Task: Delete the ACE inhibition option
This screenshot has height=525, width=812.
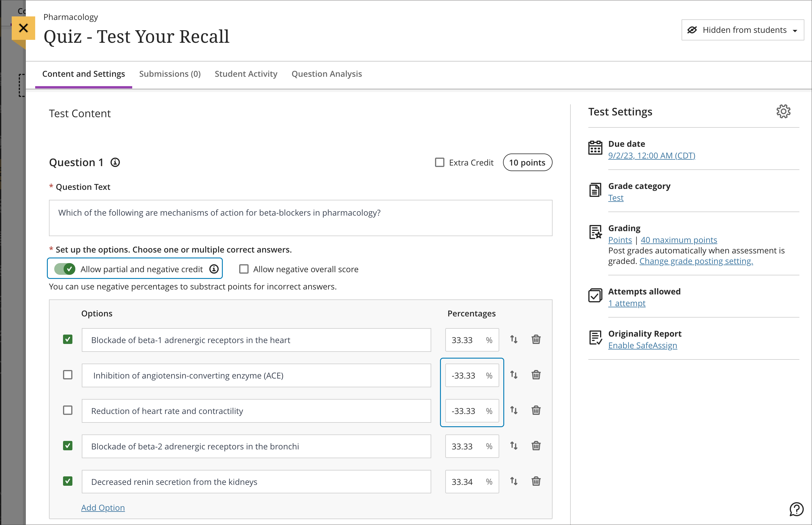Action: click(x=536, y=375)
